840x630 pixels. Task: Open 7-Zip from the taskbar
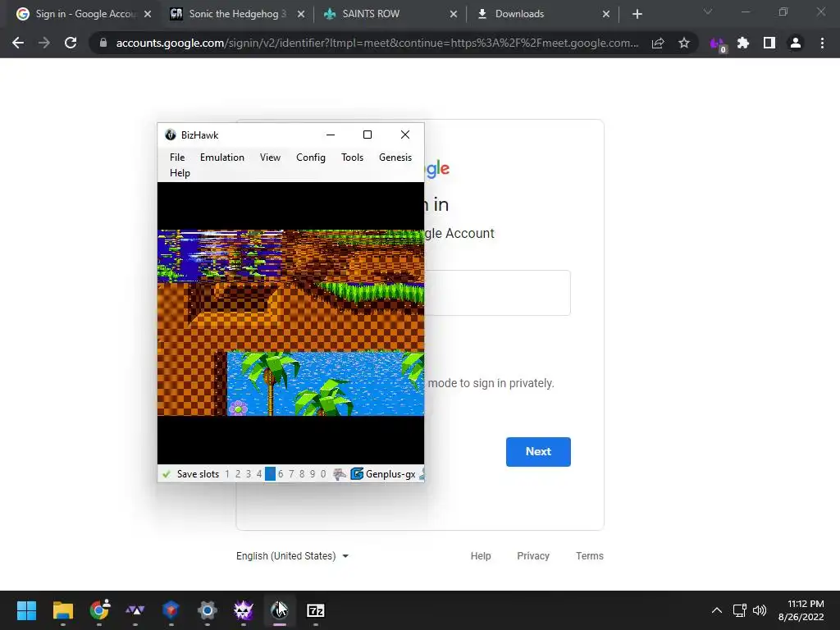coord(316,610)
